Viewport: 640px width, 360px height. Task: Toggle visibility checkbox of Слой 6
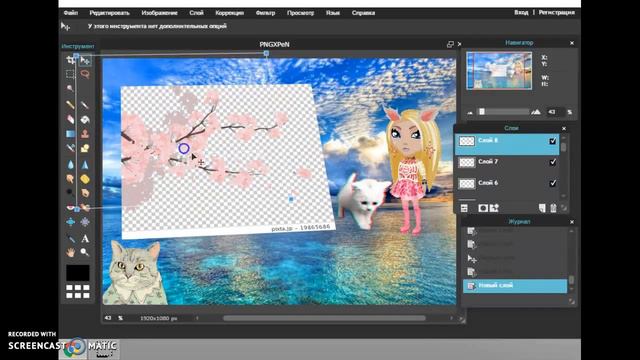pos(553,183)
